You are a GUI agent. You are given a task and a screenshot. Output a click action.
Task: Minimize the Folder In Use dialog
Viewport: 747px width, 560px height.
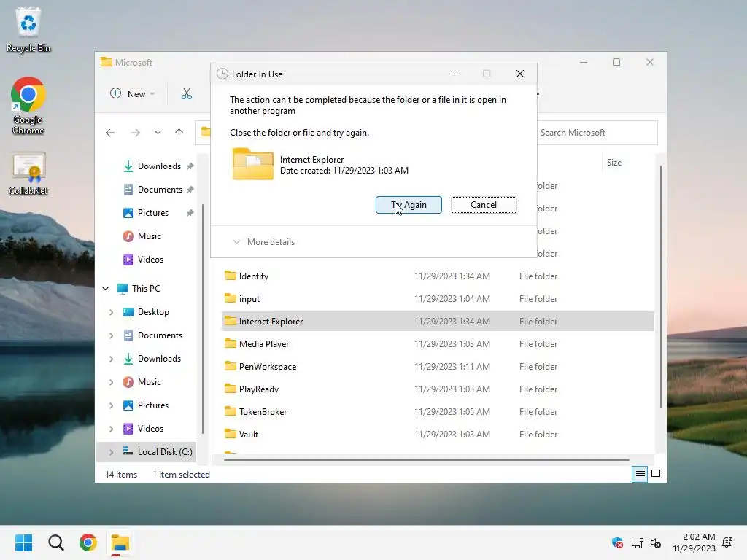[x=454, y=74]
